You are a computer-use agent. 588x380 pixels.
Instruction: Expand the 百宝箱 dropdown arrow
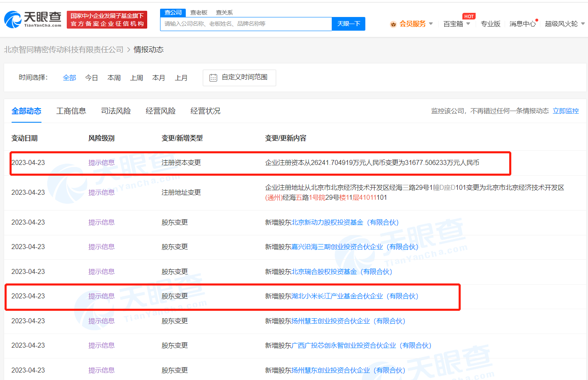point(468,24)
